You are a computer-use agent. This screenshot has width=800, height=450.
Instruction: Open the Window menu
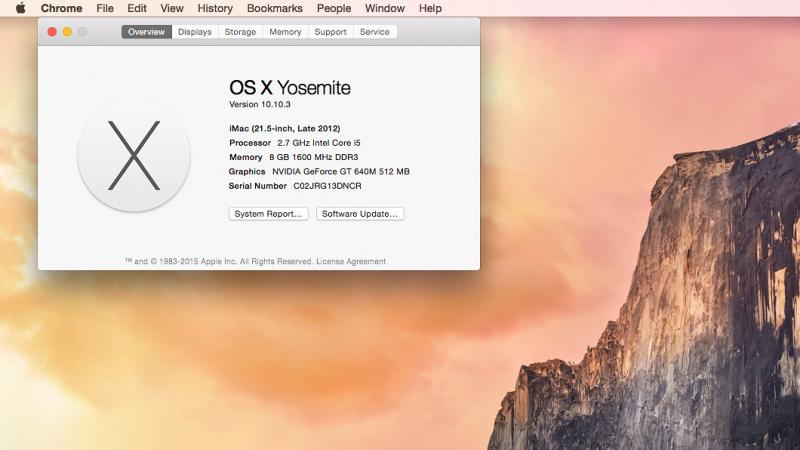pyautogui.click(x=385, y=8)
